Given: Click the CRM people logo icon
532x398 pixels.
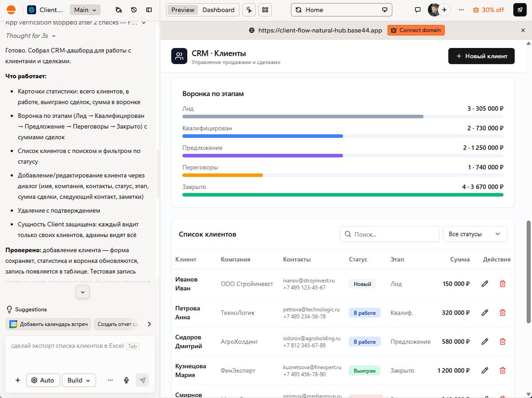Looking at the screenshot, I should [179, 56].
